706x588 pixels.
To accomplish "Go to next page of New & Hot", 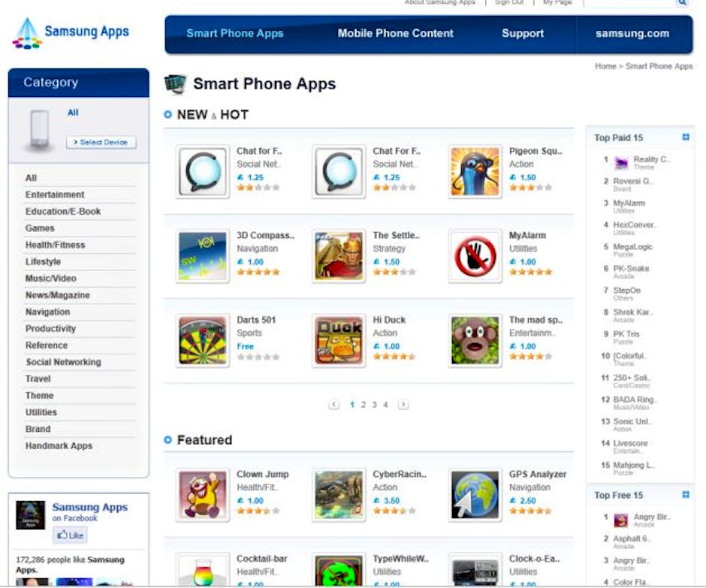I will (x=403, y=405).
